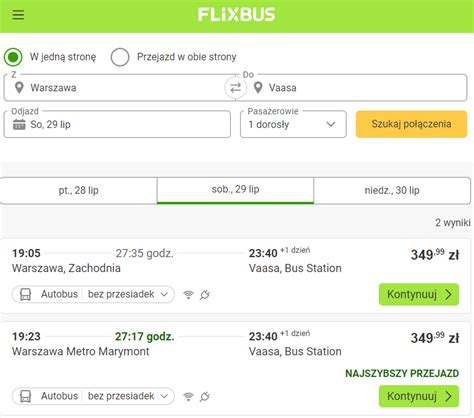Image resolution: width=474 pixels, height=418 pixels.
Task: Click the location pin beside Warszawa
Action: coord(19,88)
